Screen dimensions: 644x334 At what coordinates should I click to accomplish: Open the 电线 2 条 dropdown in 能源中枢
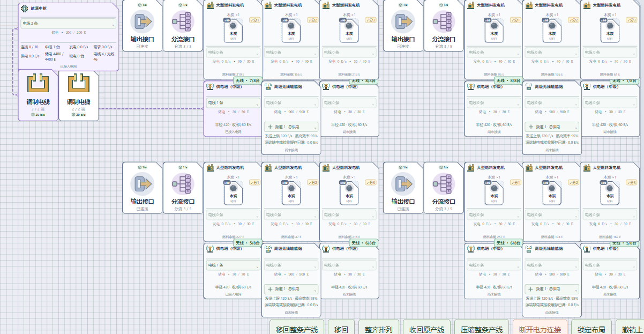(68, 24)
